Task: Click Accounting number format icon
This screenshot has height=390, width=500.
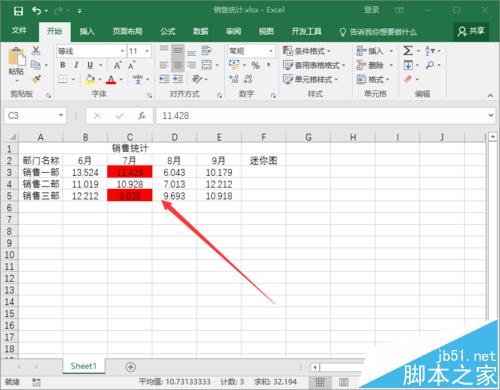Action: (234, 65)
